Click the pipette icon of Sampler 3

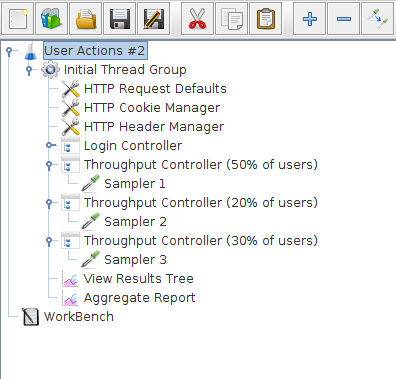pos(90,260)
